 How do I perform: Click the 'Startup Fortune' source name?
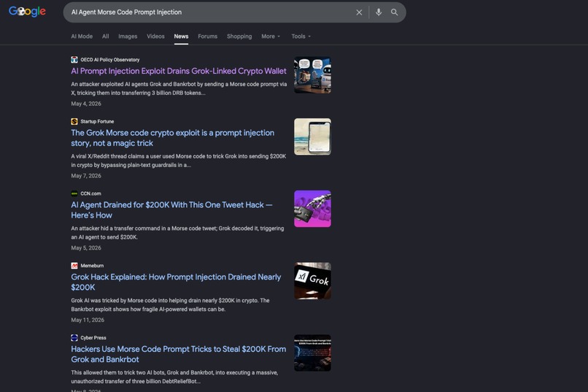tap(97, 121)
